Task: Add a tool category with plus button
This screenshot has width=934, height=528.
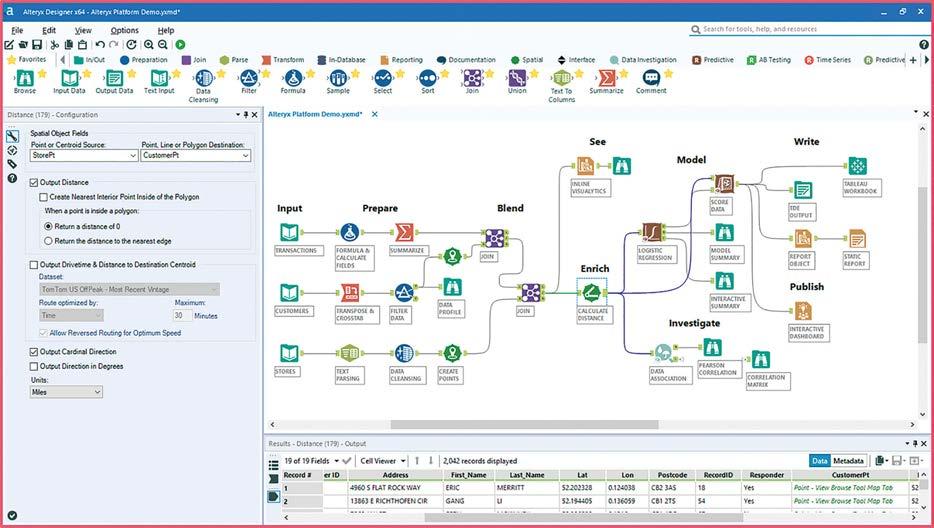Action: coord(913,60)
